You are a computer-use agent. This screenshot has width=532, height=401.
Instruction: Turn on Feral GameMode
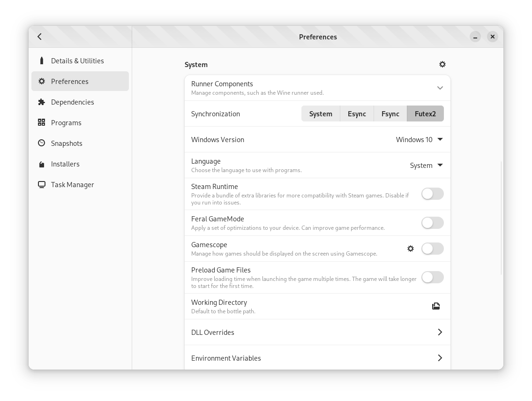tap(432, 223)
